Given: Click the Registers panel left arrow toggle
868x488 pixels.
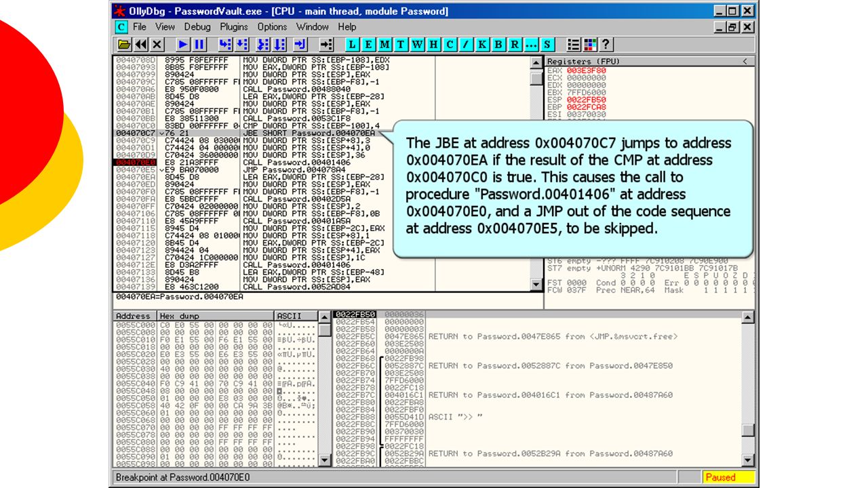Looking at the screenshot, I should click(x=745, y=61).
